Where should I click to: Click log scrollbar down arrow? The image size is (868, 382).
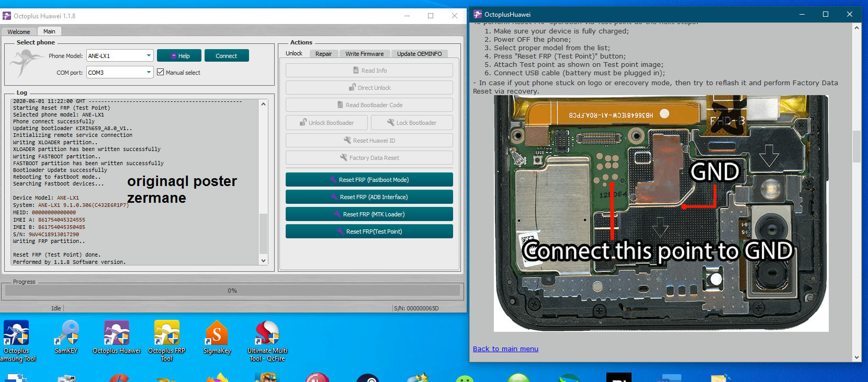pyautogui.click(x=263, y=261)
